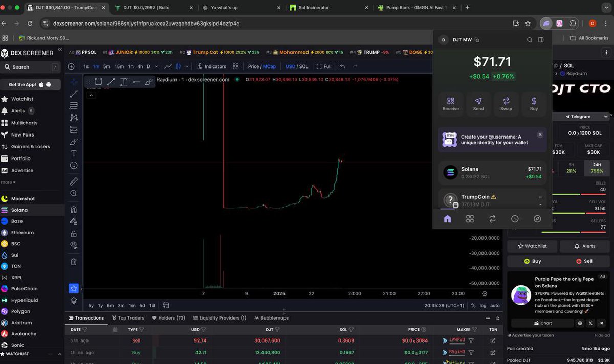Screen dimensions: 614x364
Task: Hide all drawings with eye icon
Action: tap(74, 245)
